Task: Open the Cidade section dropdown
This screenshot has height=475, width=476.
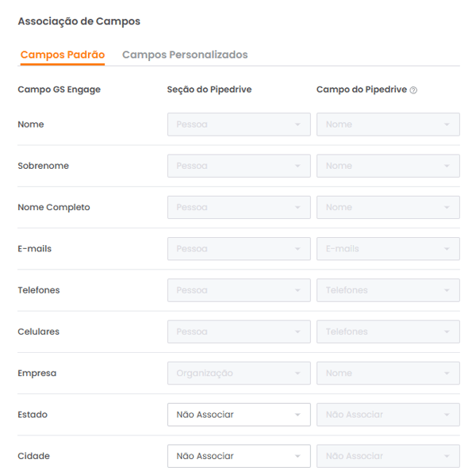Action: point(239,456)
